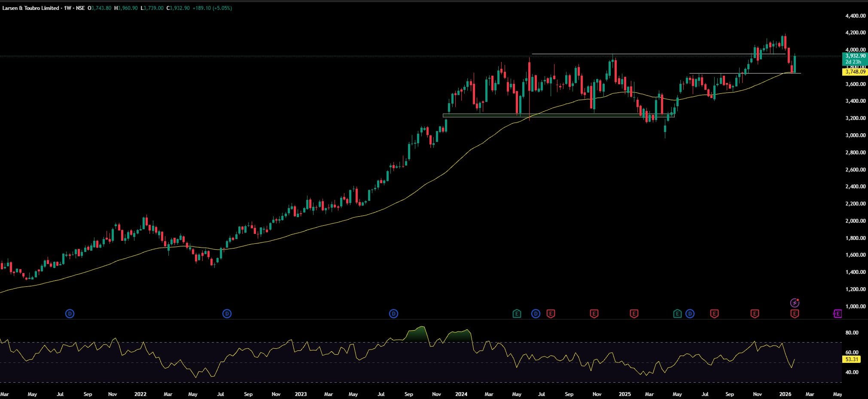Click the dividend marker near May 2021

click(x=70, y=314)
